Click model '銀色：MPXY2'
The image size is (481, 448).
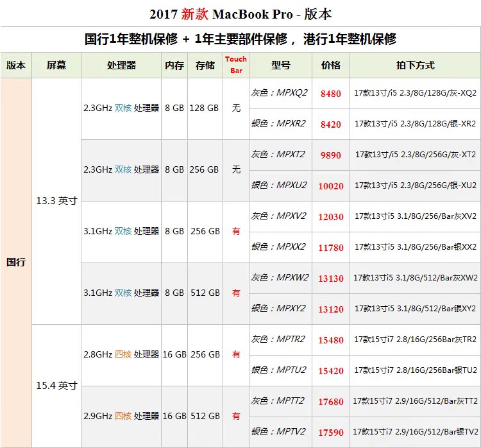tap(278, 308)
